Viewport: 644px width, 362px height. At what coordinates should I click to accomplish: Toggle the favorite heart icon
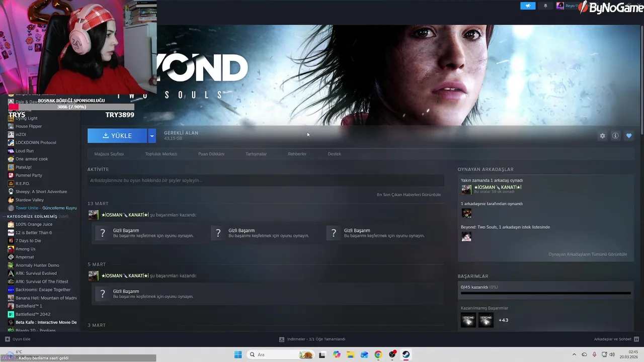tap(629, 136)
